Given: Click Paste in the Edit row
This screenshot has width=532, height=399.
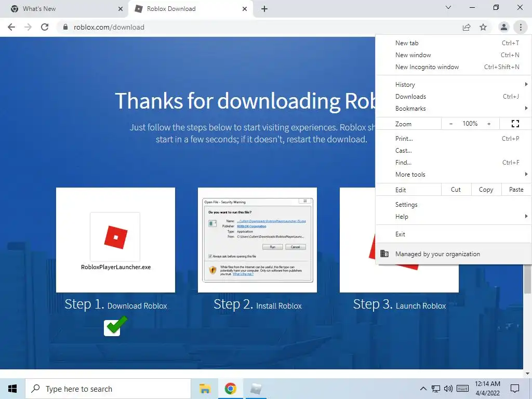Looking at the screenshot, I should click(x=516, y=189).
